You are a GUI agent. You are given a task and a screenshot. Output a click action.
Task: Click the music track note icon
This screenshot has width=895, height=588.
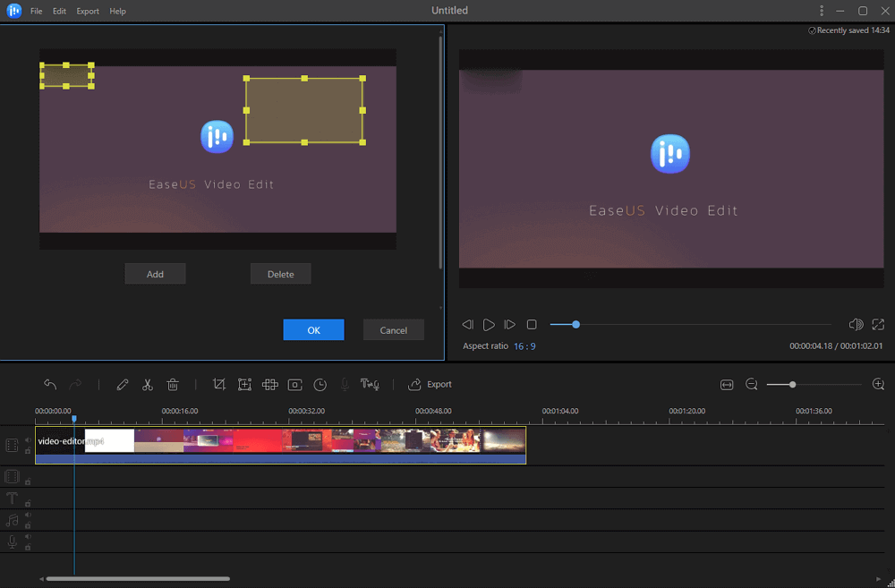pyautogui.click(x=12, y=520)
